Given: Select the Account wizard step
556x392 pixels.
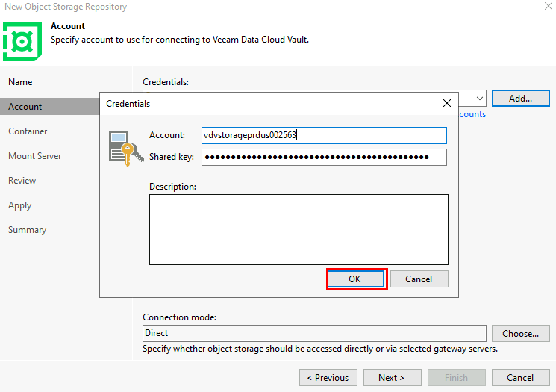Looking at the screenshot, I should click(x=50, y=107).
